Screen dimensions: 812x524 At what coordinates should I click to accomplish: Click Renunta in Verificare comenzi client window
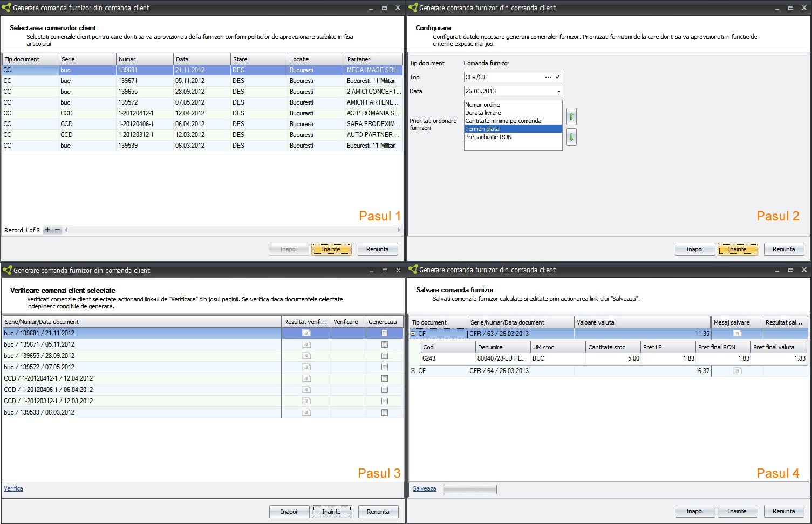[378, 512]
